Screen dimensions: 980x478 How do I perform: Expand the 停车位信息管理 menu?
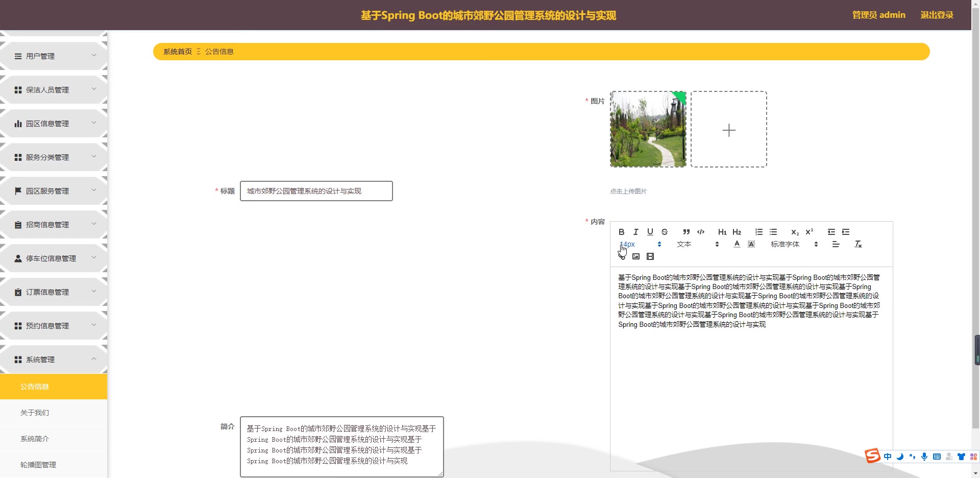click(x=54, y=258)
